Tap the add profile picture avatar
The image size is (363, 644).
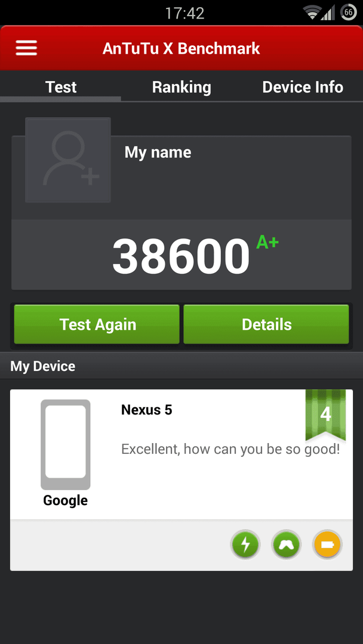click(x=68, y=160)
